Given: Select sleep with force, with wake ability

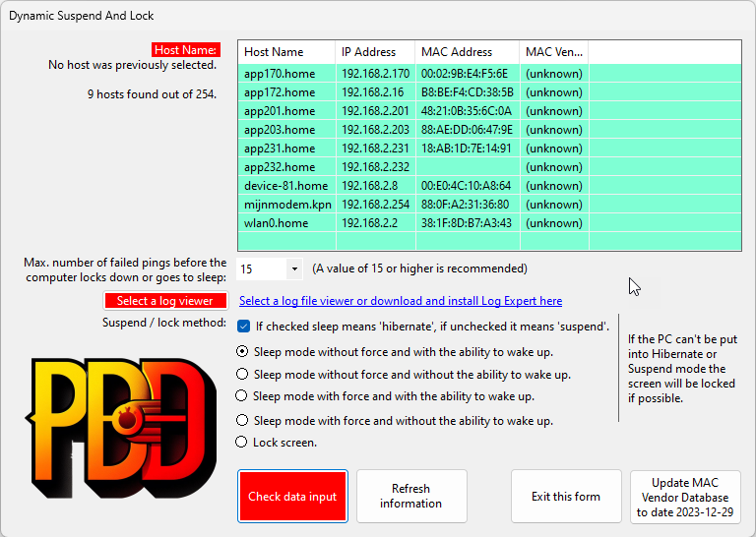Looking at the screenshot, I should pos(243,396).
